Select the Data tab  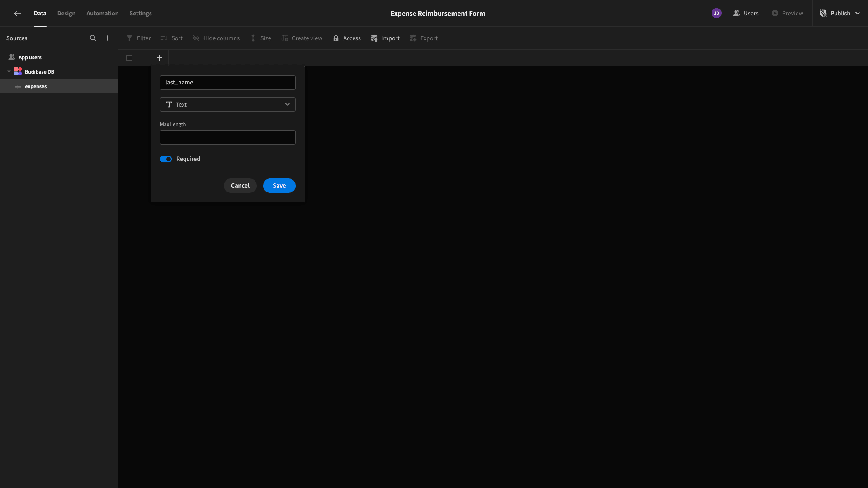tap(40, 13)
